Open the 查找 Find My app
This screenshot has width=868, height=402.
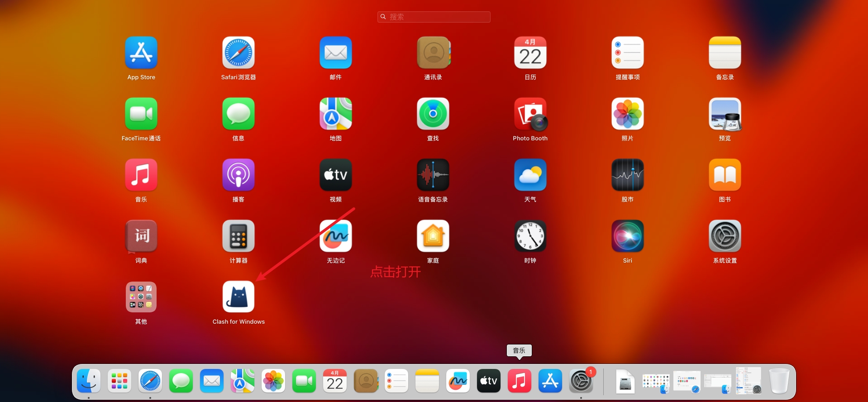[x=433, y=114]
